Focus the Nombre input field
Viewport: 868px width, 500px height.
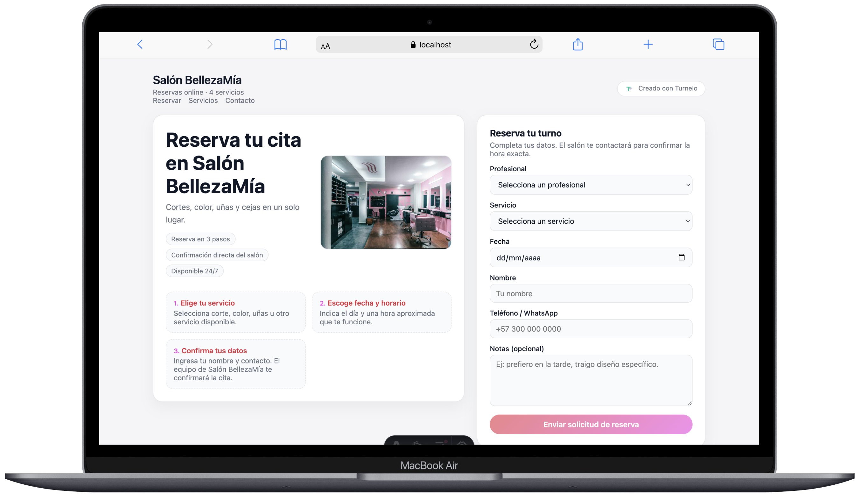click(x=590, y=294)
